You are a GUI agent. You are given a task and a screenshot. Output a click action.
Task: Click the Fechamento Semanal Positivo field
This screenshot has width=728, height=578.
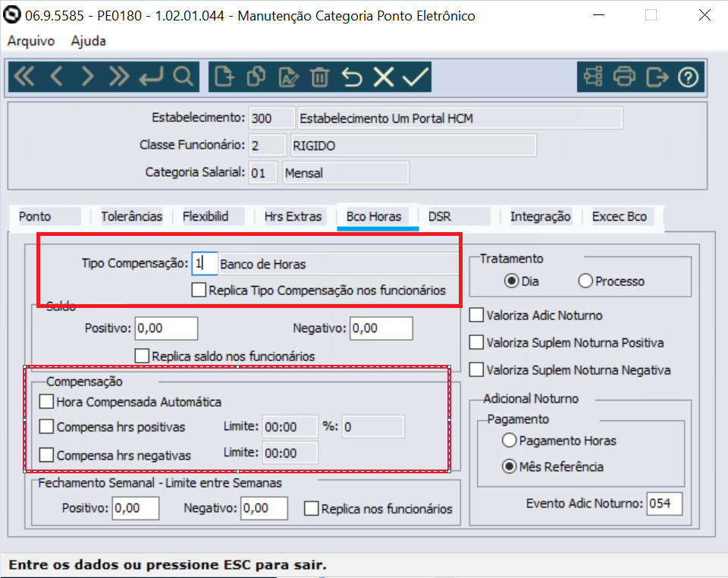tap(136, 508)
